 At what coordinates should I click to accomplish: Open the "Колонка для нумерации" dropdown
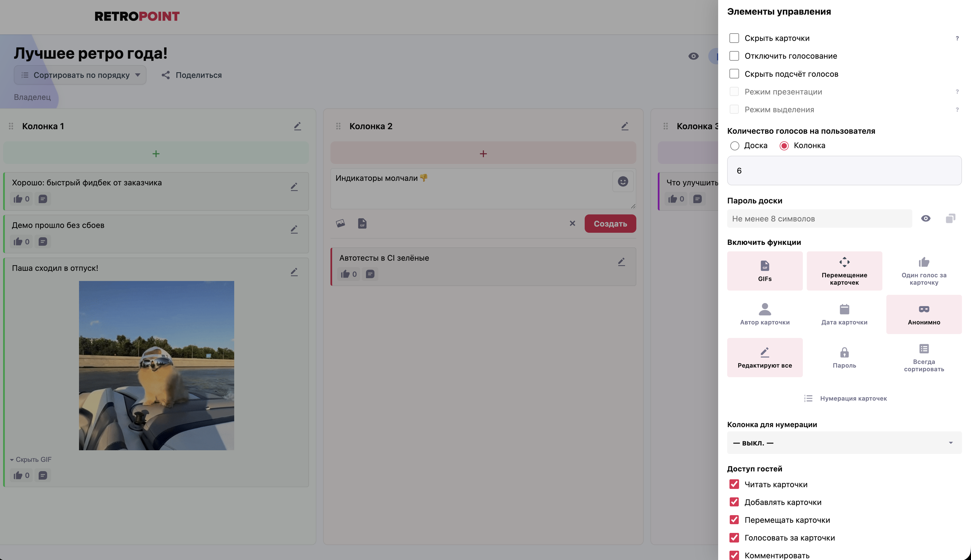(844, 442)
